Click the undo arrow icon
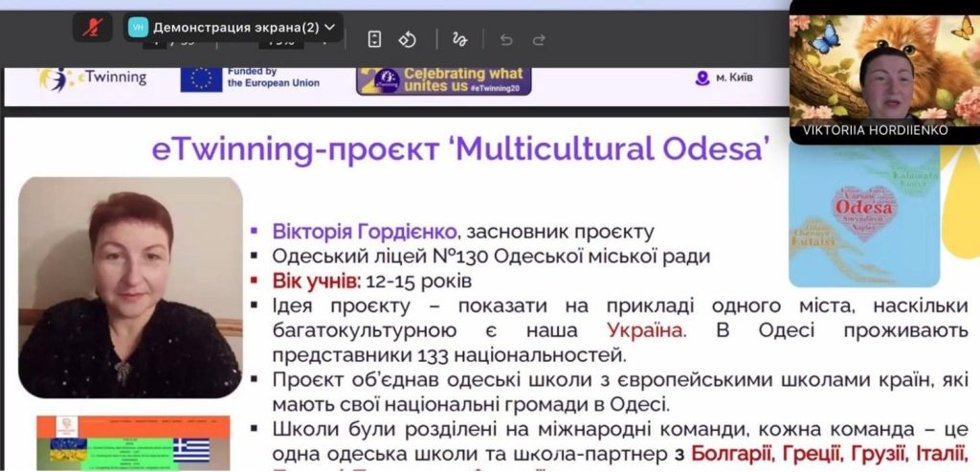The height and width of the screenshot is (472, 980). pos(506,39)
